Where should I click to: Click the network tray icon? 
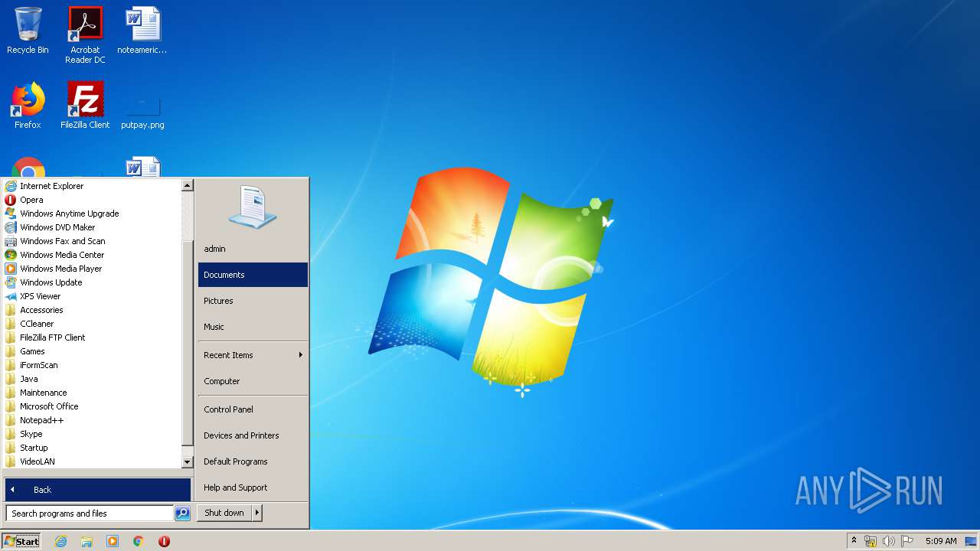tap(871, 541)
